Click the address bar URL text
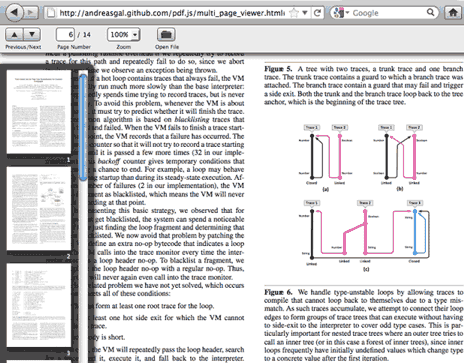 click(x=172, y=13)
